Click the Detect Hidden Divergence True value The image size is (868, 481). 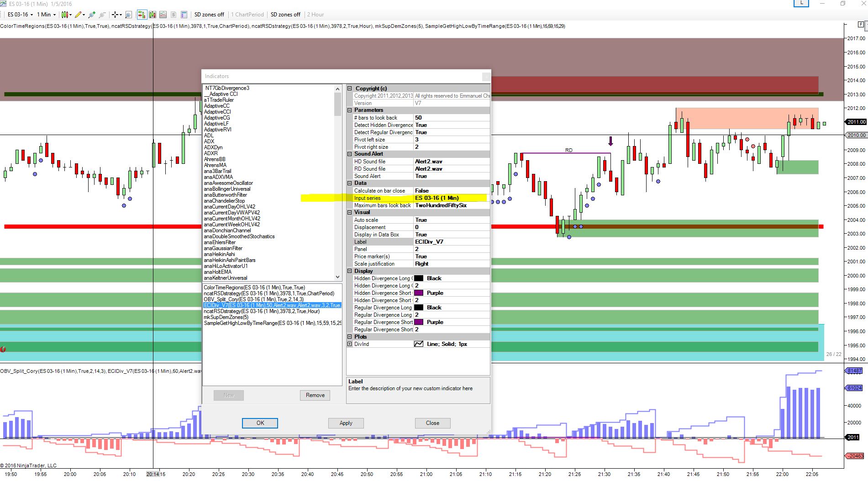452,125
